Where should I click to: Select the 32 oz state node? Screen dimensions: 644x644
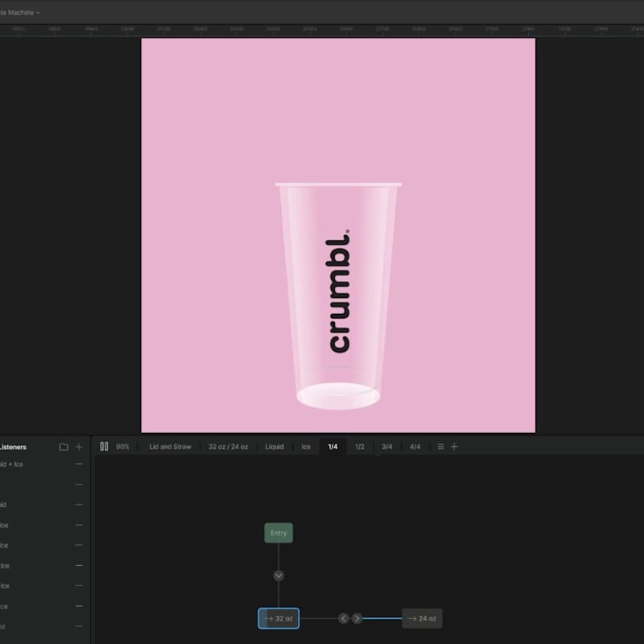pos(279,618)
